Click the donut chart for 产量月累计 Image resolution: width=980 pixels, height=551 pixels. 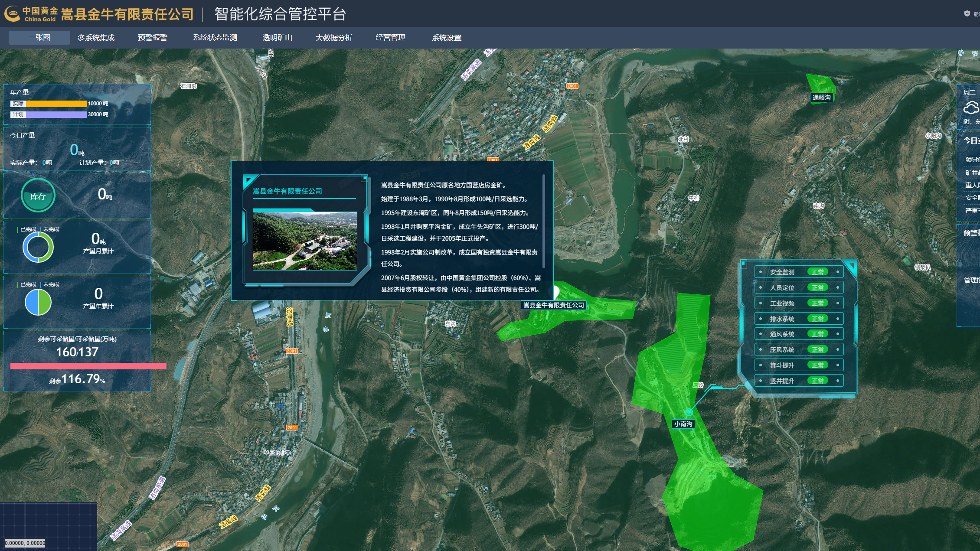(38, 248)
